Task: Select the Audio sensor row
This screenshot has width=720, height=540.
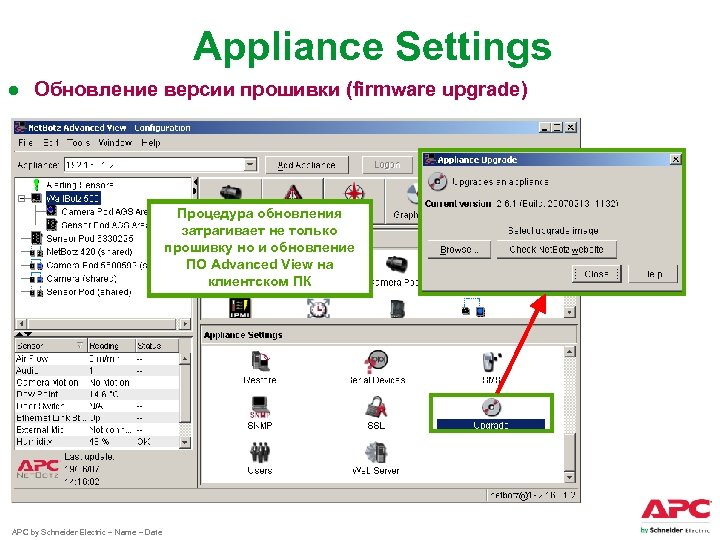Action: (x=97, y=371)
